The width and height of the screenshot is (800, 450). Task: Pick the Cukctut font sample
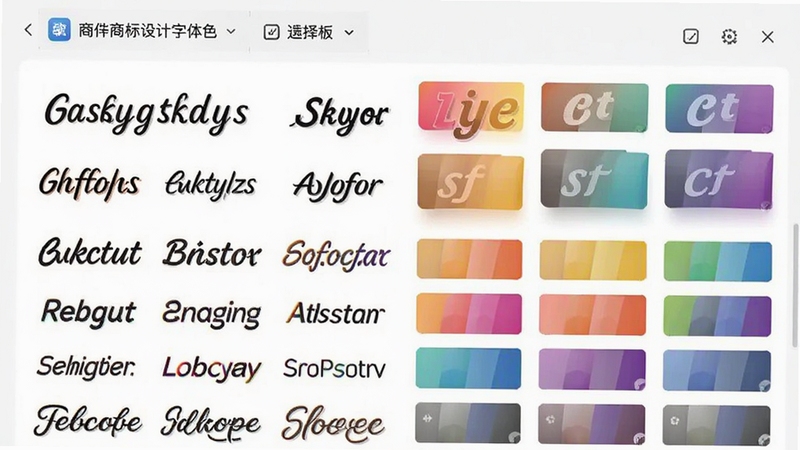point(90,252)
